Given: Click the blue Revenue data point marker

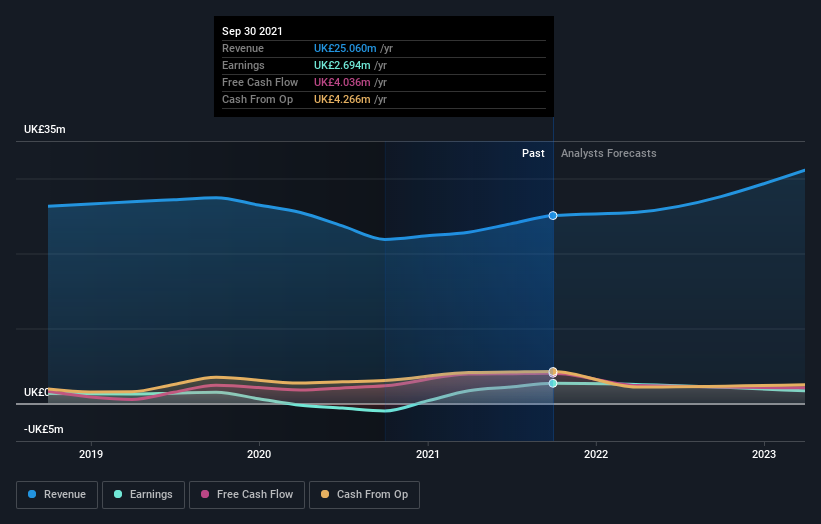Looking at the screenshot, I should [x=553, y=216].
